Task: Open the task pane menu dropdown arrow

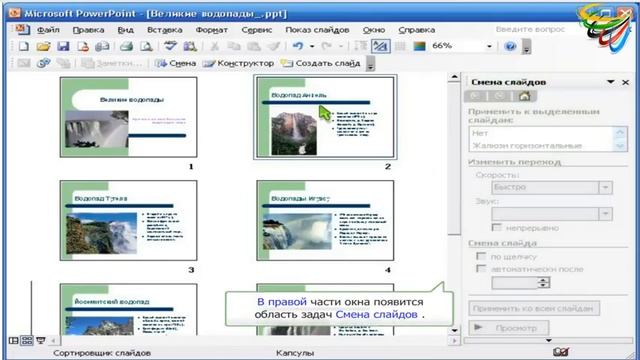Action: point(611,82)
